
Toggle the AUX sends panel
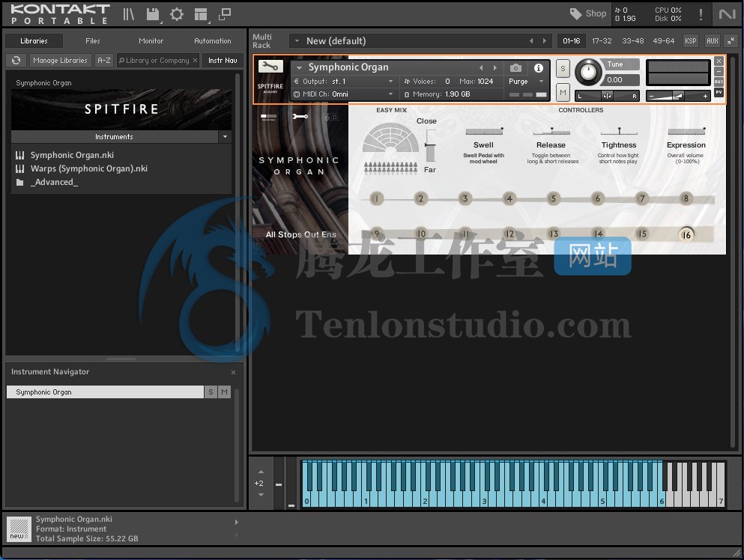(x=713, y=40)
